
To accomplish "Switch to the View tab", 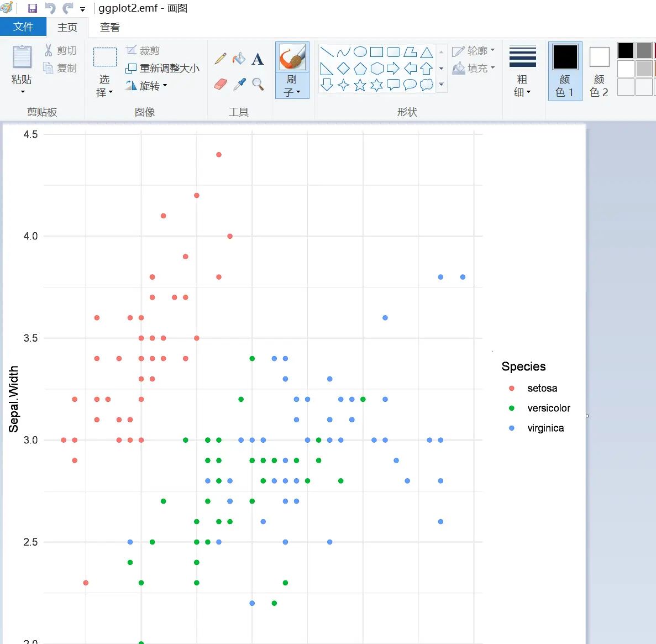I will 109,27.
